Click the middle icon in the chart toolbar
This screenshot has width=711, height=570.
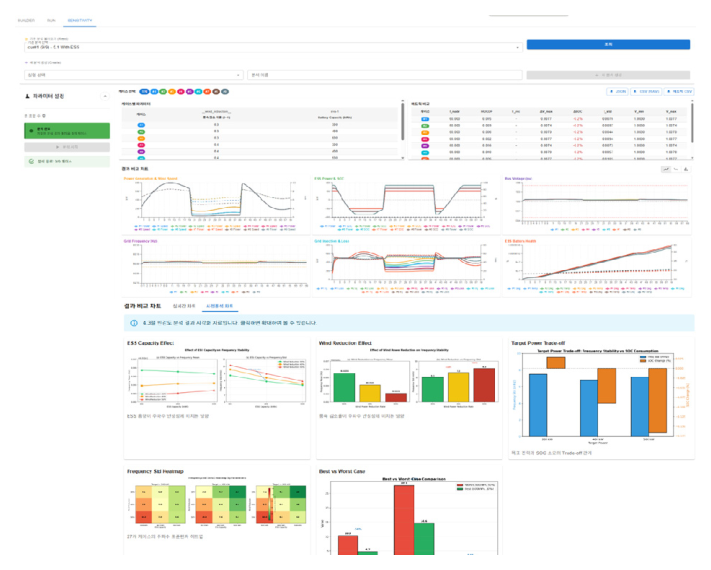tap(677, 169)
